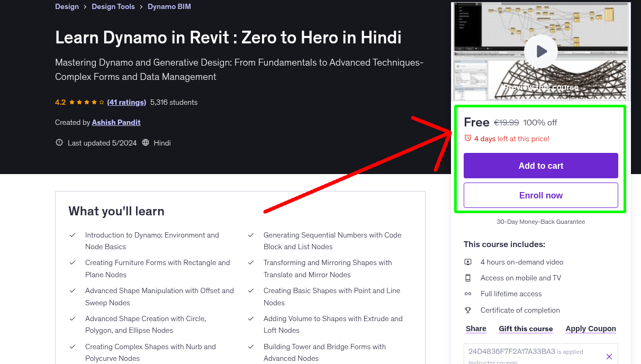Open the 41 ratings link

click(127, 102)
